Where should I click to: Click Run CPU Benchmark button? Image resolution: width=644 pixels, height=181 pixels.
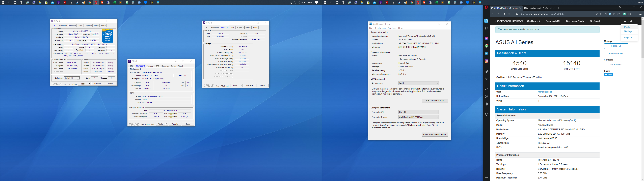click(435, 101)
